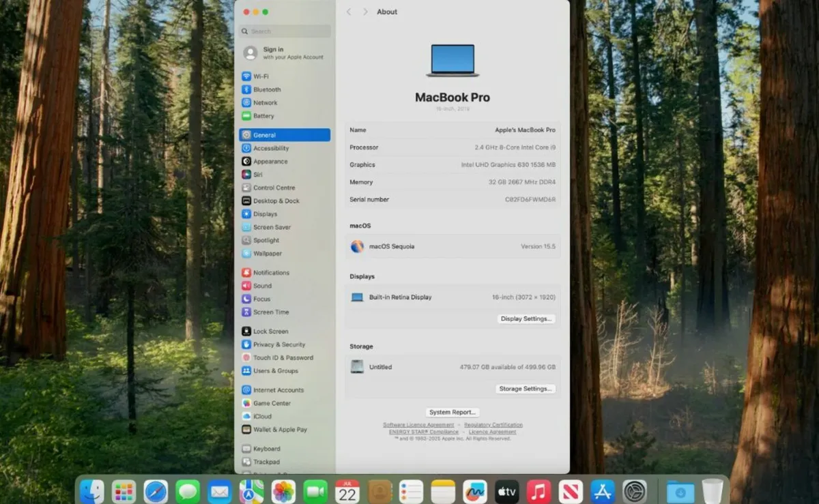
Task: Focus the sidebar Search field
Action: click(285, 31)
